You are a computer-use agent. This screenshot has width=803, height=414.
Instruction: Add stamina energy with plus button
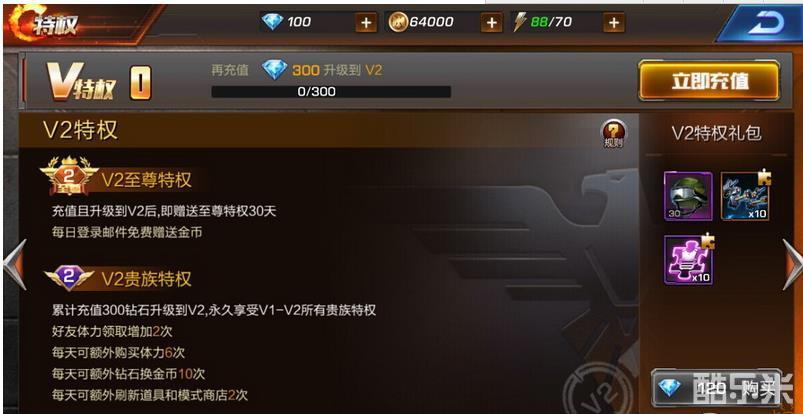pos(614,23)
